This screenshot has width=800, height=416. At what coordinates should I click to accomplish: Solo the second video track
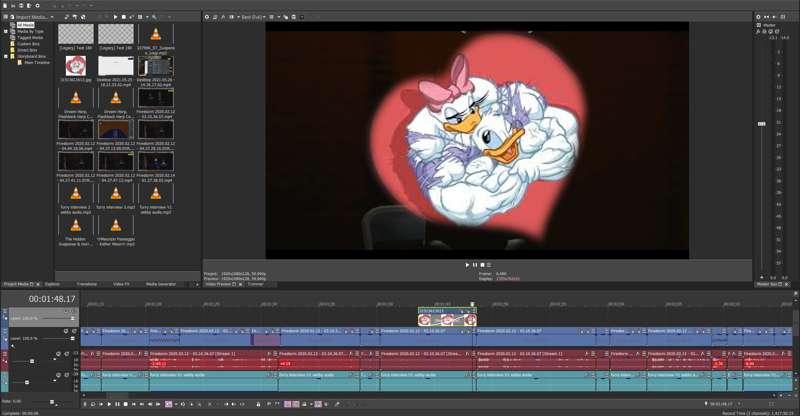click(74, 331)
